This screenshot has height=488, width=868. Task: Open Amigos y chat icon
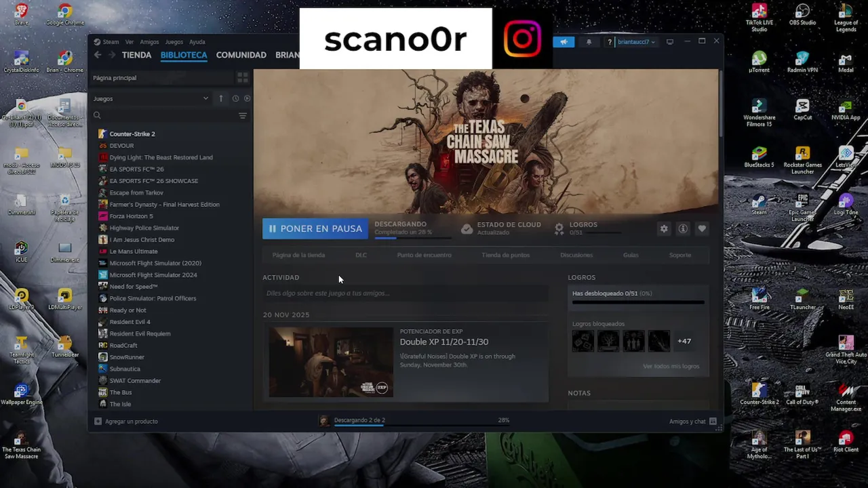point(713,422)
